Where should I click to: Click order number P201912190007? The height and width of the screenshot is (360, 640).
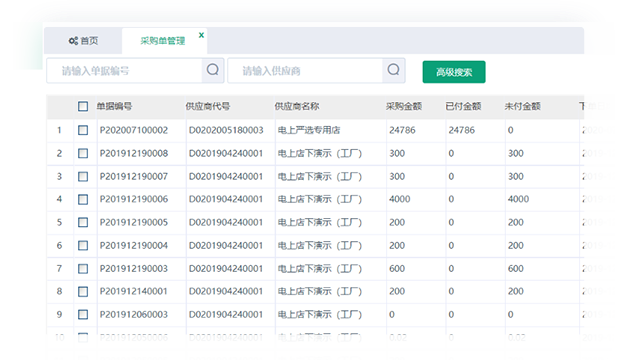134,176
